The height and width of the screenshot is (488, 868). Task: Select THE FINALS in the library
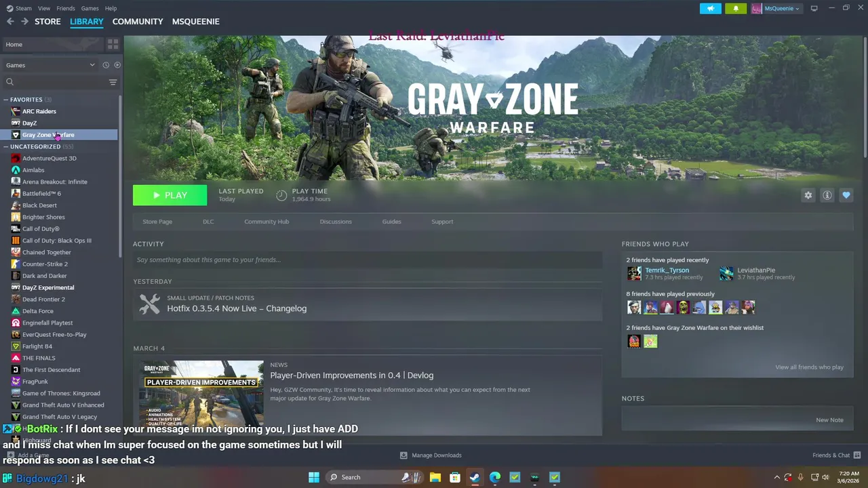39,358
